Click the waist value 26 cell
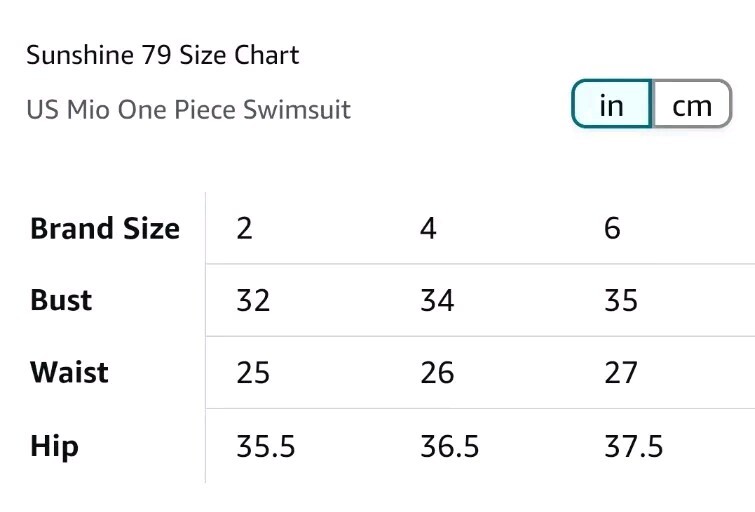This screenshot has height=512, width=755. pos(437,373)
